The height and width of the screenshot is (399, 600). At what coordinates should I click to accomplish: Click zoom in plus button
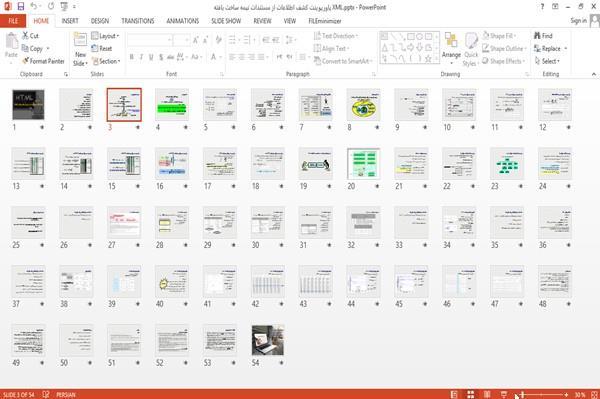(x=566, y=394)
